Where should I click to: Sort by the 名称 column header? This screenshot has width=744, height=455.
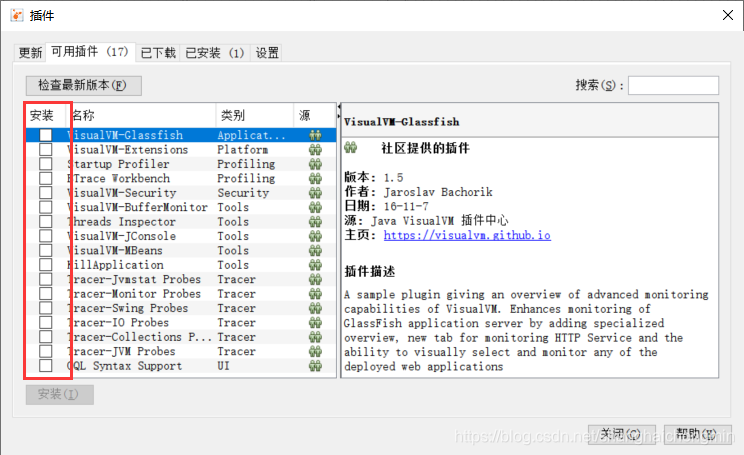tap(141, 115)
